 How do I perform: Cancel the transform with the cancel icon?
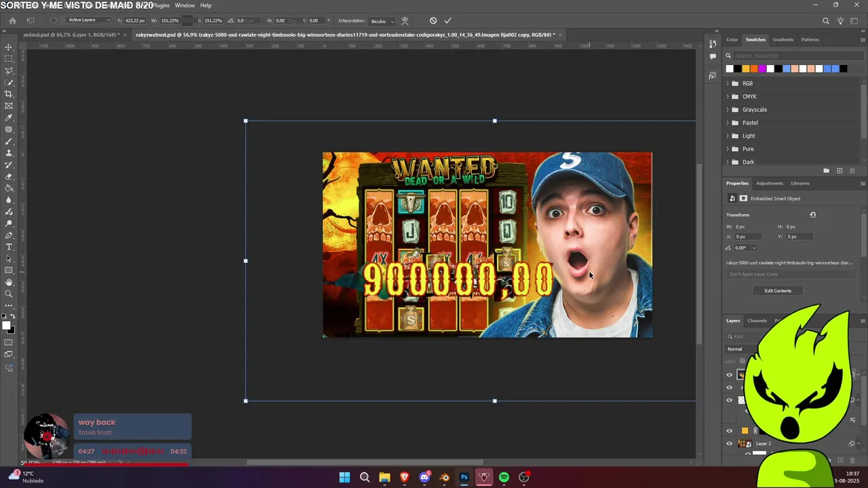433,20
